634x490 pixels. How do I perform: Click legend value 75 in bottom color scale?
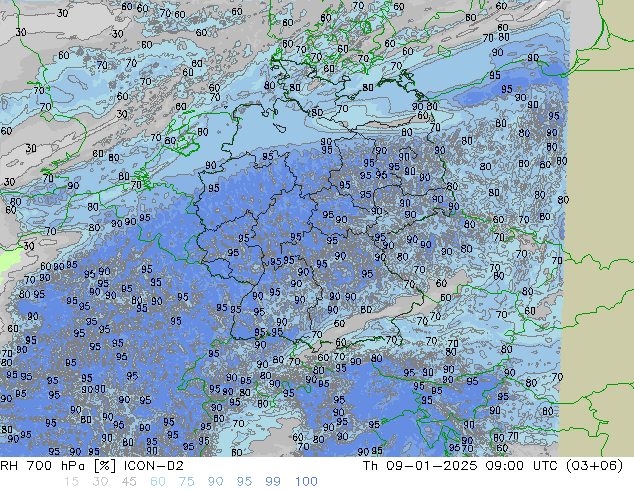(186, 482)
